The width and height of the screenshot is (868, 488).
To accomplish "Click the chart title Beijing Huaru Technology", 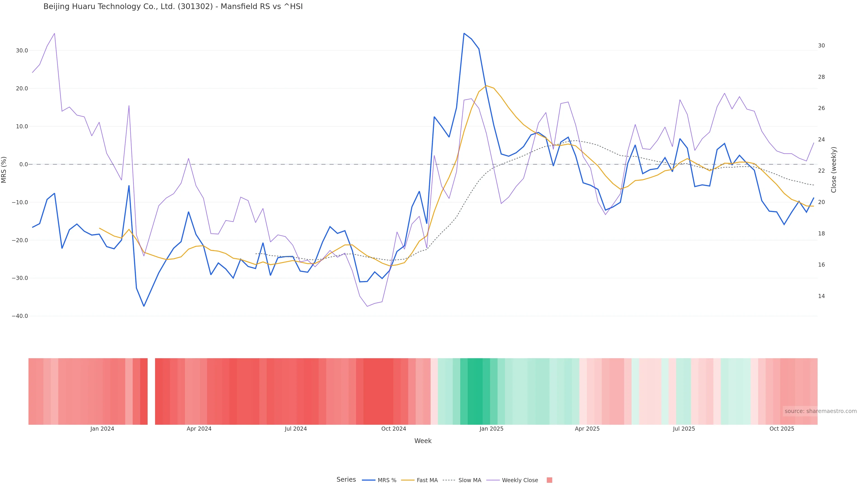I will 173,7.
